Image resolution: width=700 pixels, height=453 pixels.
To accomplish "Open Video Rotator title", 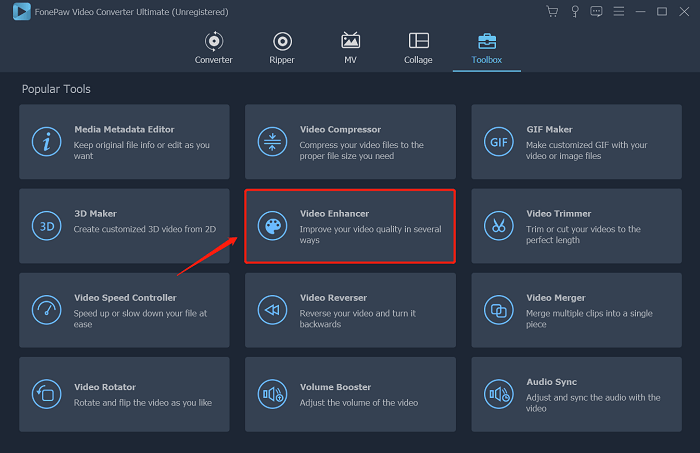I will click(x=105, y=387).
